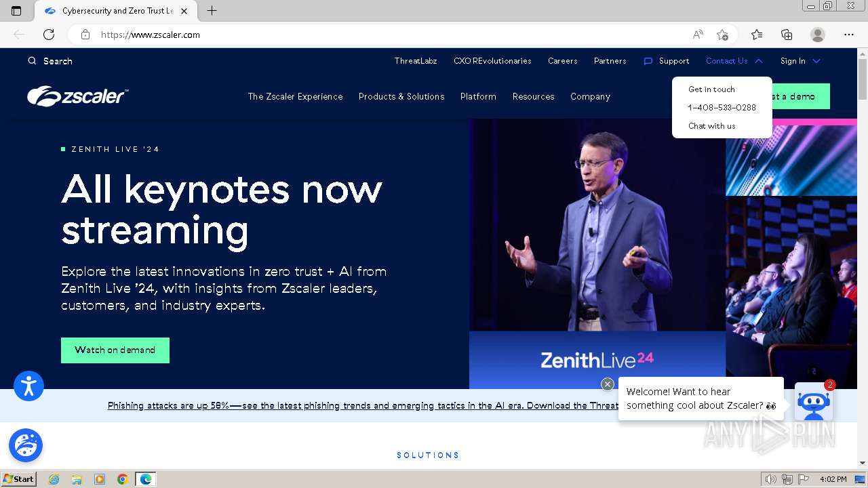View site information lock icon
The image size is (868, 488).
pyautogui.click(x=85, y=35)
